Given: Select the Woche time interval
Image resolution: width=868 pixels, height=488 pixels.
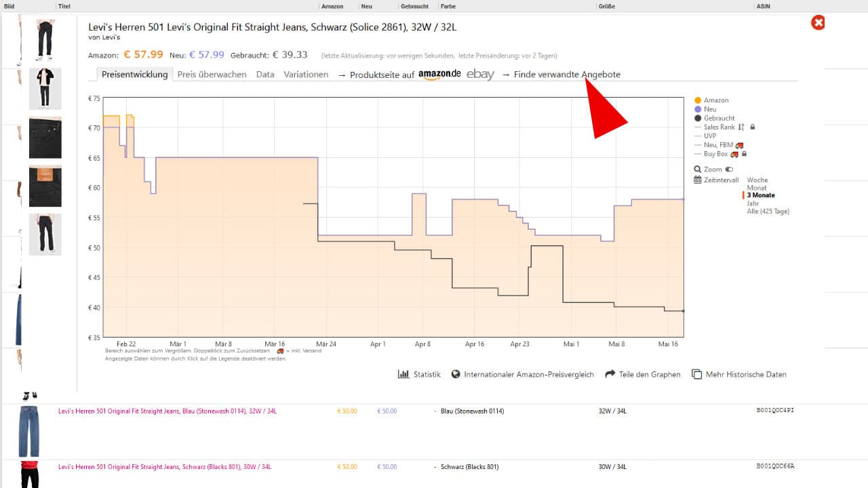Looking at the screenshot, I should (x=757, y=180).
